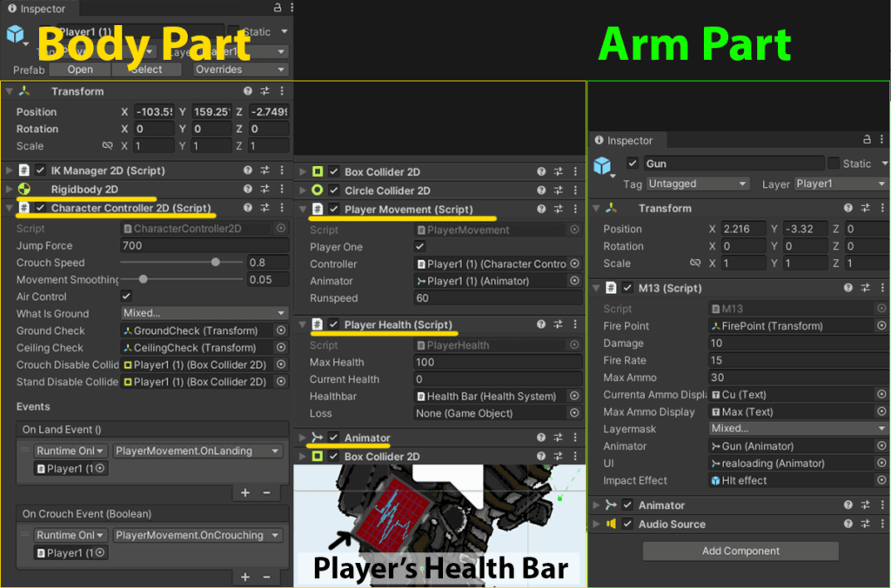This screenshot has height=588, width=891.
Task: Toggle the Air Control checkbox
Action: 126,297
